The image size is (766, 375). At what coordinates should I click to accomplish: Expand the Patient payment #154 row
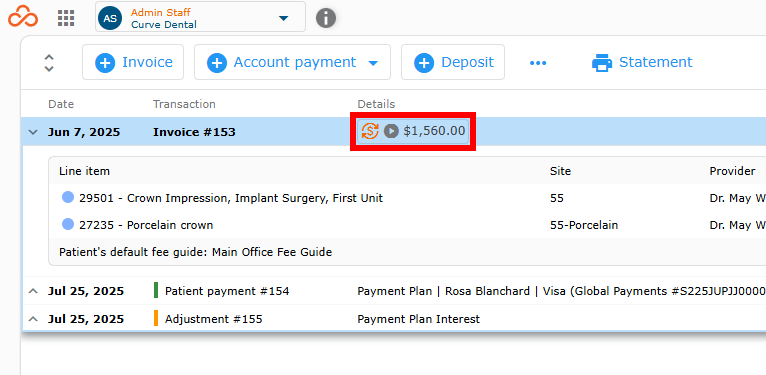[33, 291]
